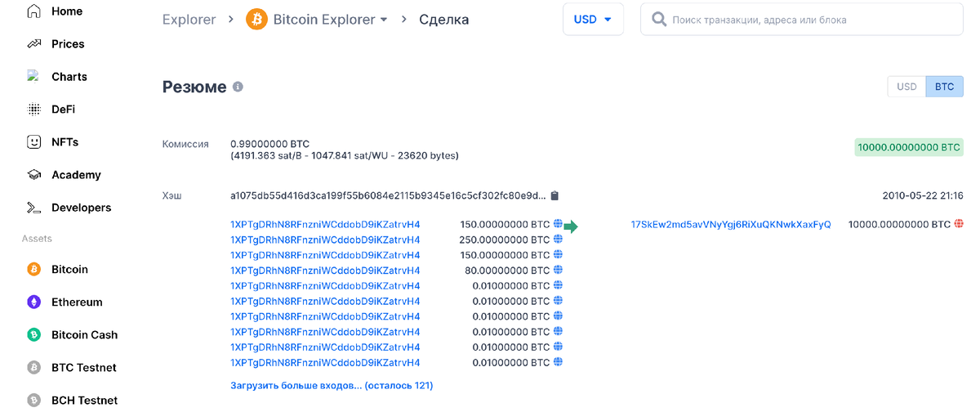Viewport: 980px width, 412px height.
Task: Switch amounts display to BTC
Action: point(944,87)
